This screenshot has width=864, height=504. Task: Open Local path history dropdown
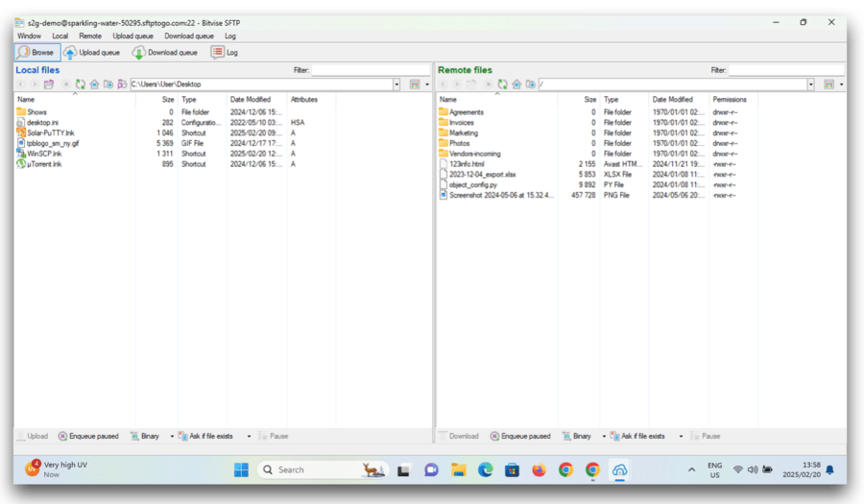[x=396, y=84]
